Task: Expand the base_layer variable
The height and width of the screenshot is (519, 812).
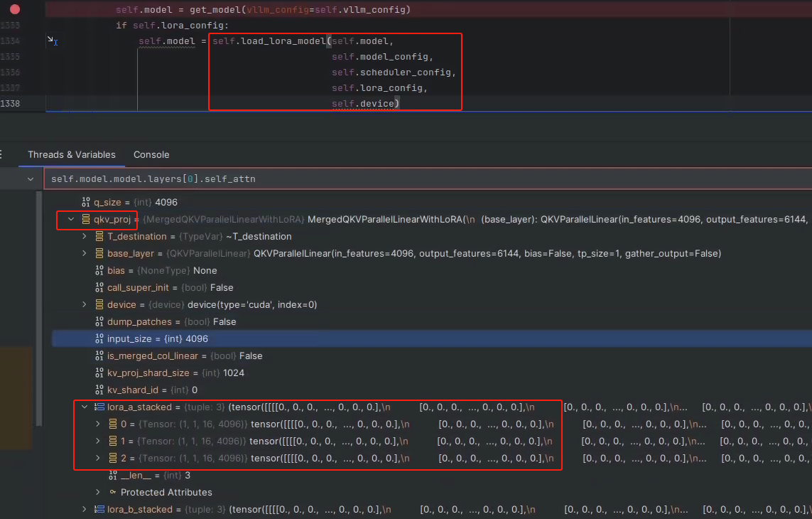Action: (85, 254)
